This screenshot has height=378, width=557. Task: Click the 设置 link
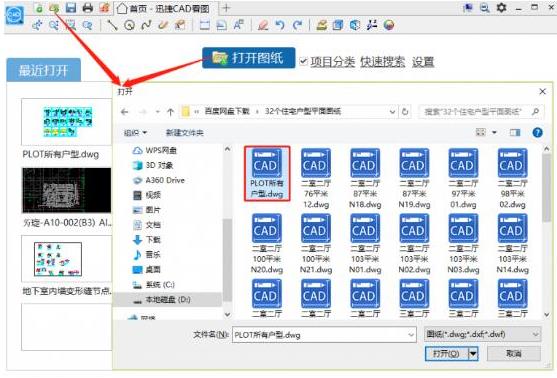423,62
